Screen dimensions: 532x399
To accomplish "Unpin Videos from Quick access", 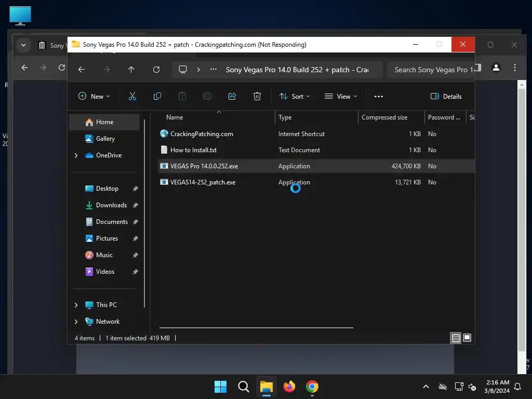I will pos(136,272).
